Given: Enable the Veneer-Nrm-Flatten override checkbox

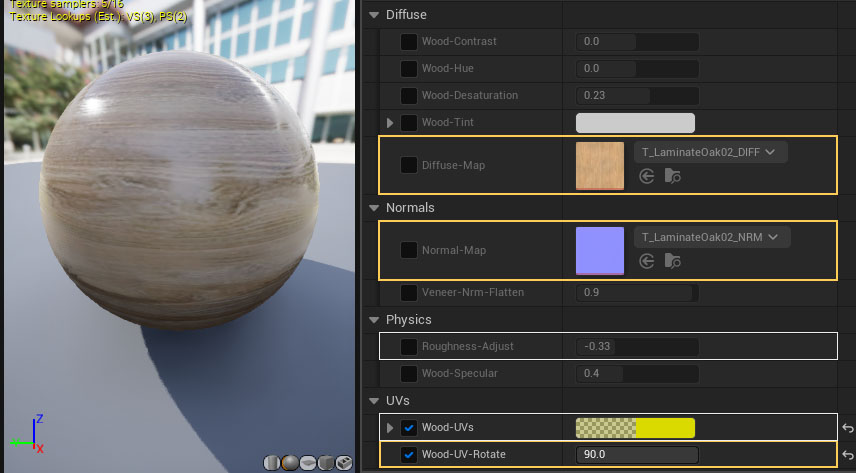Looking at the screenshot, I should 409,292.
